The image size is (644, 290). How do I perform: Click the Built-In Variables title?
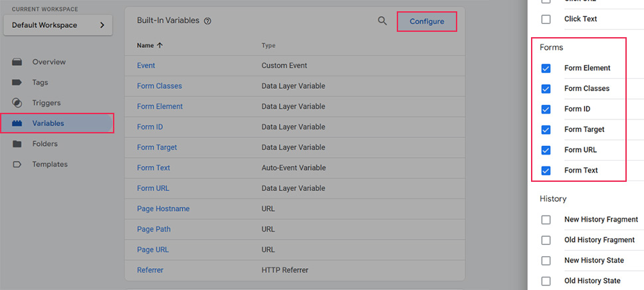click(x=168, y=21)
